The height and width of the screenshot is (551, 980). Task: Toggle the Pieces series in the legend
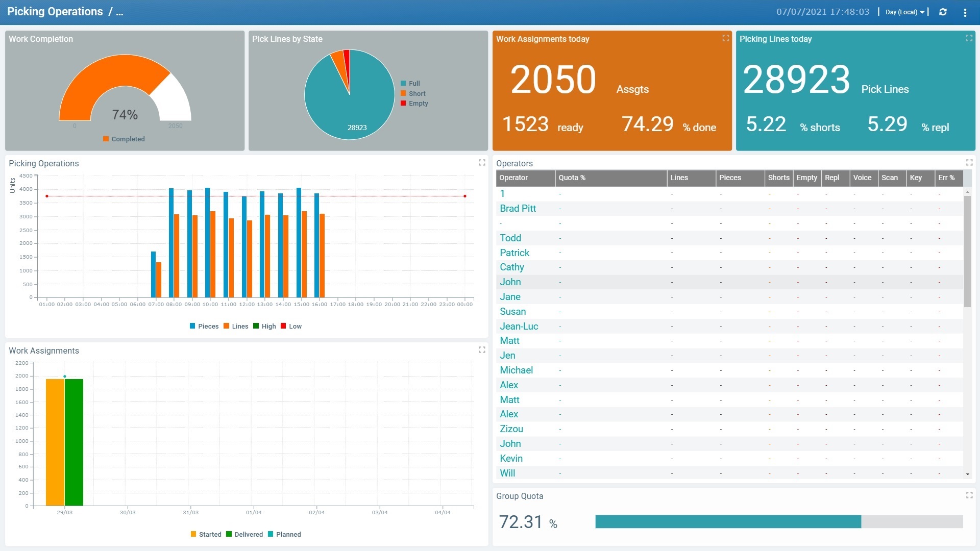[x=204, y=326]
